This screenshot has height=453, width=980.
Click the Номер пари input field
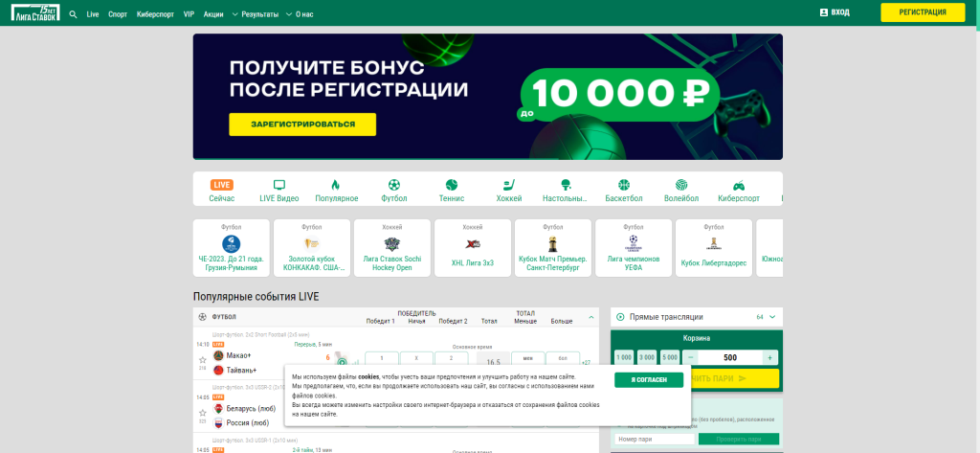pyautogui.click(x=655, y=439)
